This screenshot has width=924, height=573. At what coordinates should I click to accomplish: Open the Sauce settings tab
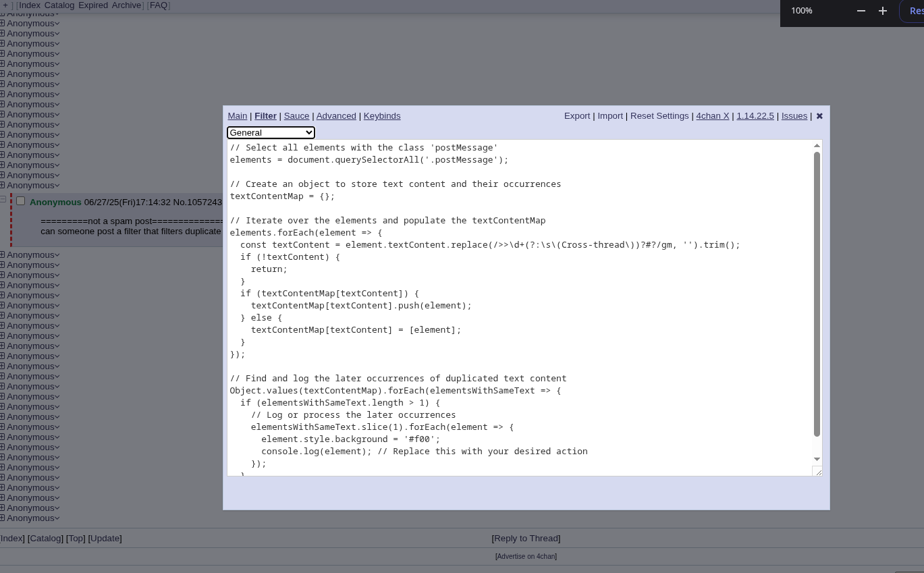[296, 116]
